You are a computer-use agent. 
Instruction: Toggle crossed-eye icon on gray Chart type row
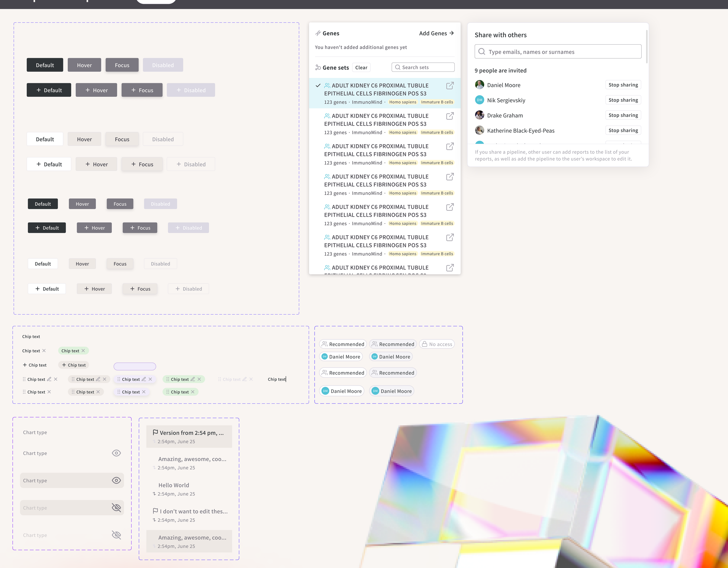pyautogui.click(x=116, y=508)
